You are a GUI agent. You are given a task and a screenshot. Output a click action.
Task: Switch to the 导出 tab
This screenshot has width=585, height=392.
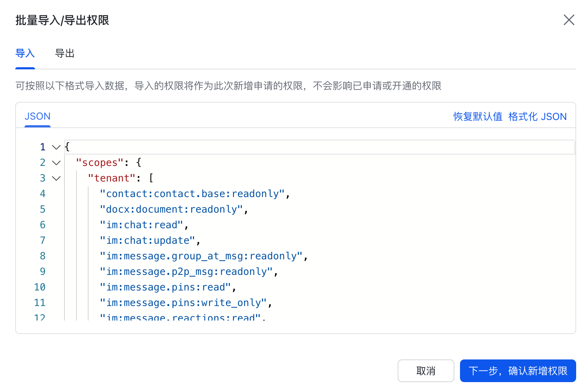click(65, 53)
